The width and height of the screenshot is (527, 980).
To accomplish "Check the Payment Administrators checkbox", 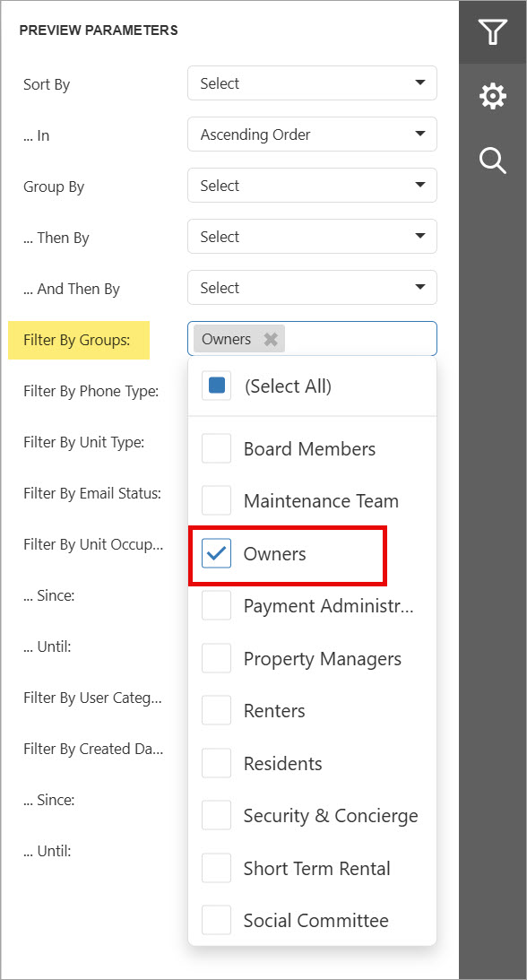I will click(x=217, y=606).
